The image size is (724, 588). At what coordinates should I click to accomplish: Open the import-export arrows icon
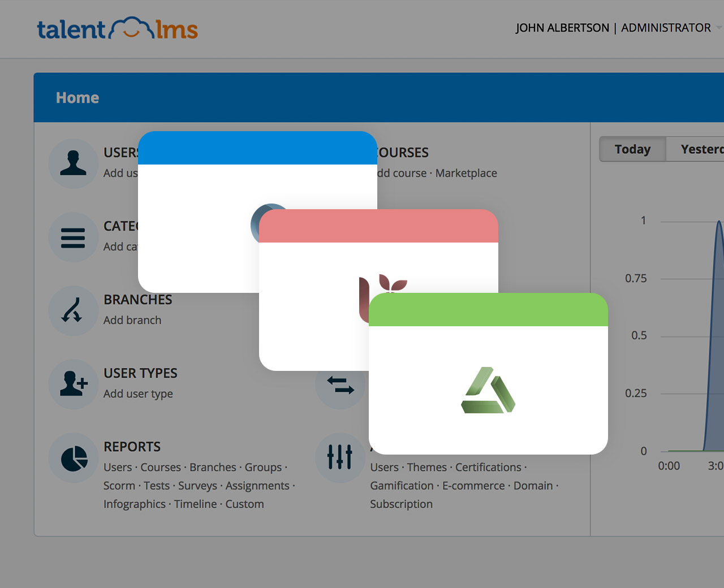(341, 385)
